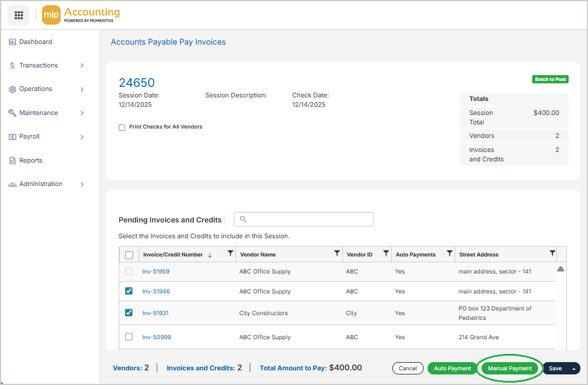
Task: Enable Print Checks for All Vendors
Action: (122, 127)
